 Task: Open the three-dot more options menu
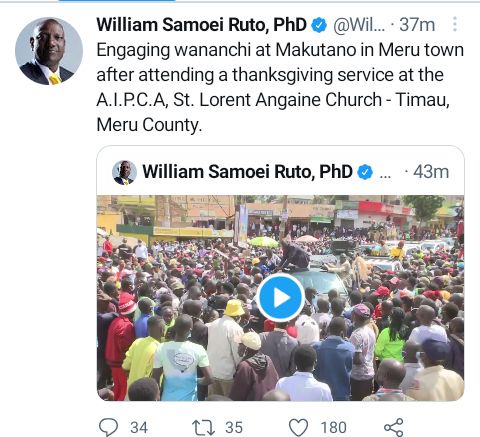pos(455,24)
